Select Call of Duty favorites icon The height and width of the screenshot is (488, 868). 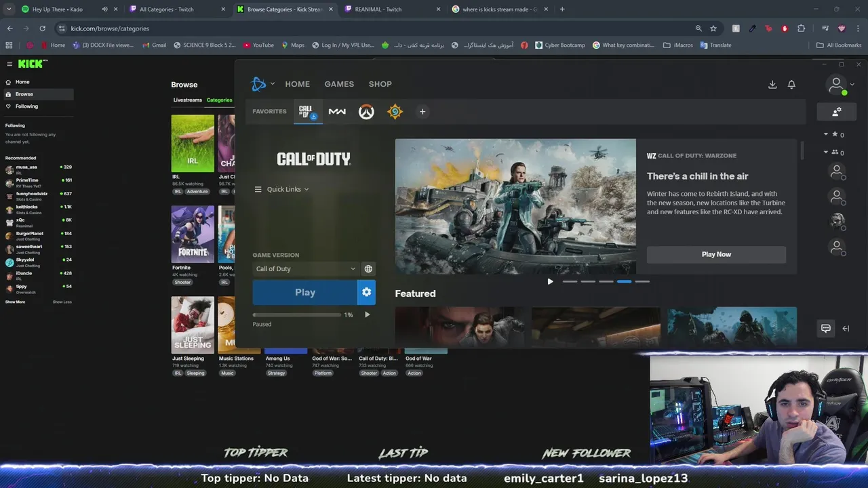pos(308,112)
